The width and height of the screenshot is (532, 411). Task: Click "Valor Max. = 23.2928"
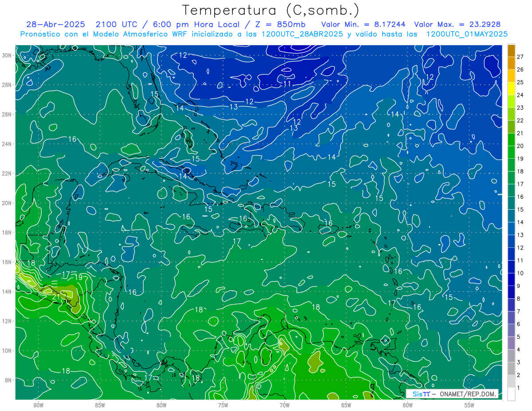[458, 24]
